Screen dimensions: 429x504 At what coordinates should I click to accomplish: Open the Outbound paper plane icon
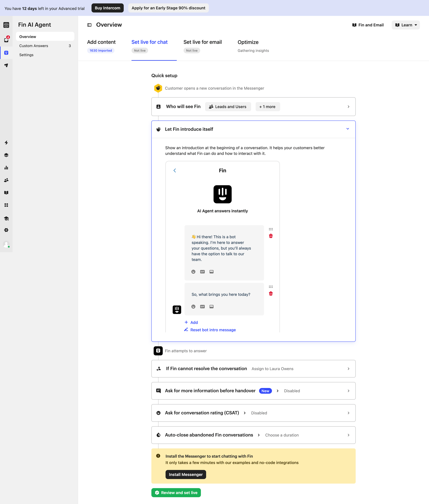(6, 65)
